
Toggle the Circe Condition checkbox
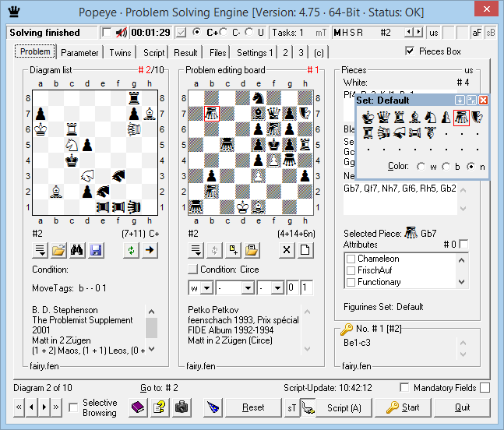pyautogui.click(x=193, y=269)
